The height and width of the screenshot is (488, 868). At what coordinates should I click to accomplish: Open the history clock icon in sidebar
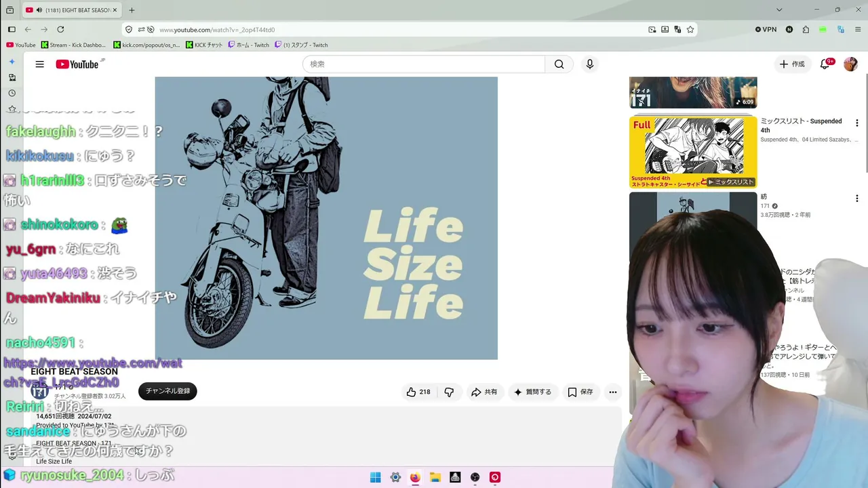(x=12, y=93)
